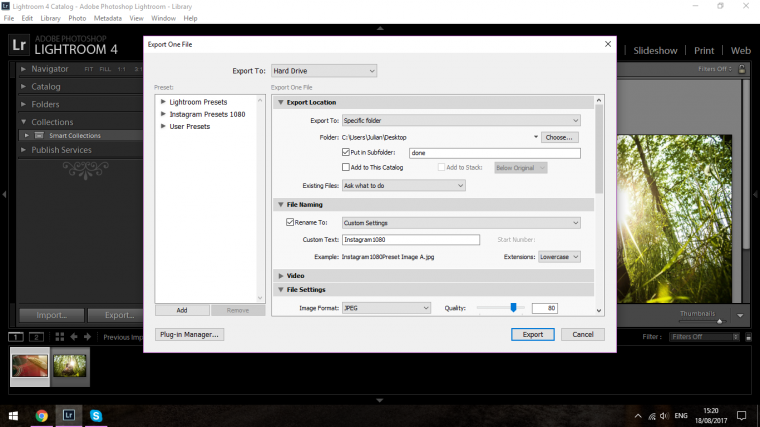The image size is (760, 427).
Task: Click the volume icon in system tray
Action: coord(664,416)
